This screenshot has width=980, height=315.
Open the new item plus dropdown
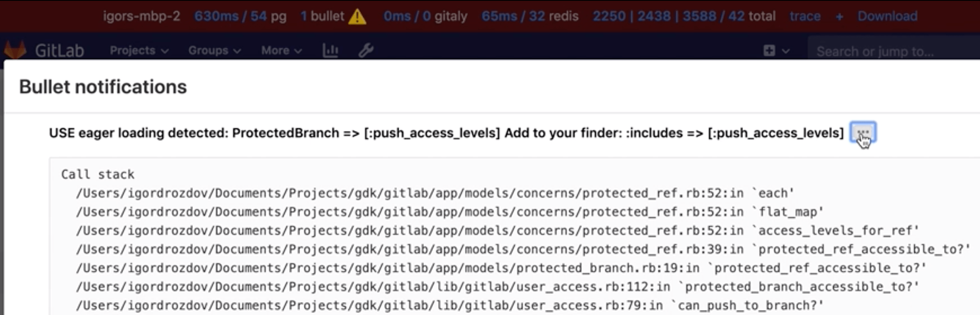tap(776, 51)
